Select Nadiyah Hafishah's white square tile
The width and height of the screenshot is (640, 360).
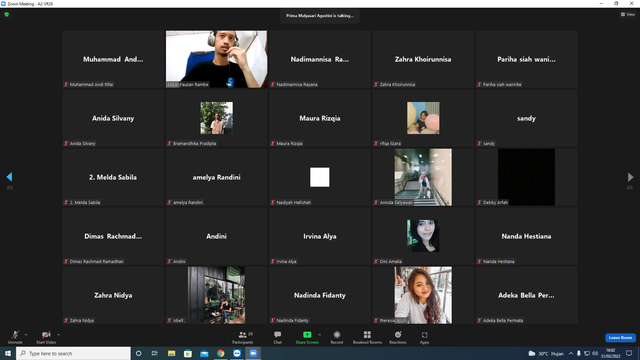(320, 177)
